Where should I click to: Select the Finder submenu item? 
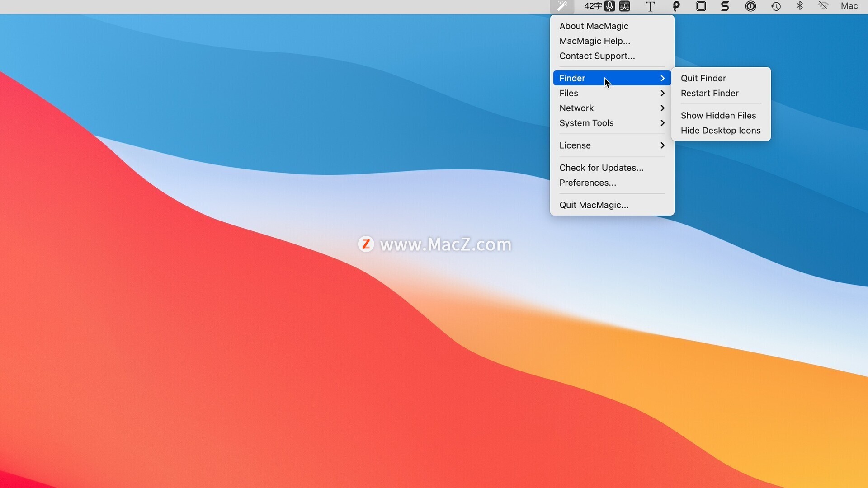(612, 78)
